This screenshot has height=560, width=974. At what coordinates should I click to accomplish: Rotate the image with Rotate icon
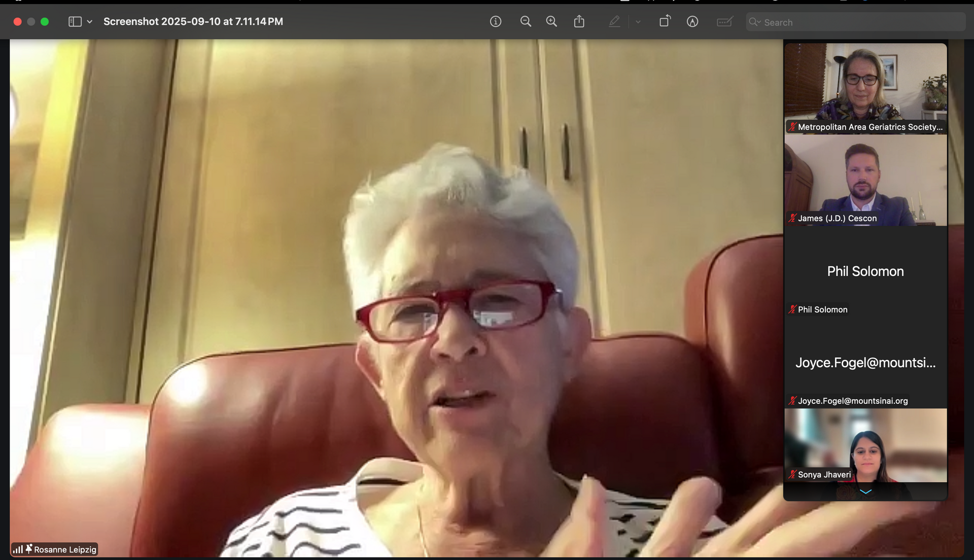coord(665,22)
